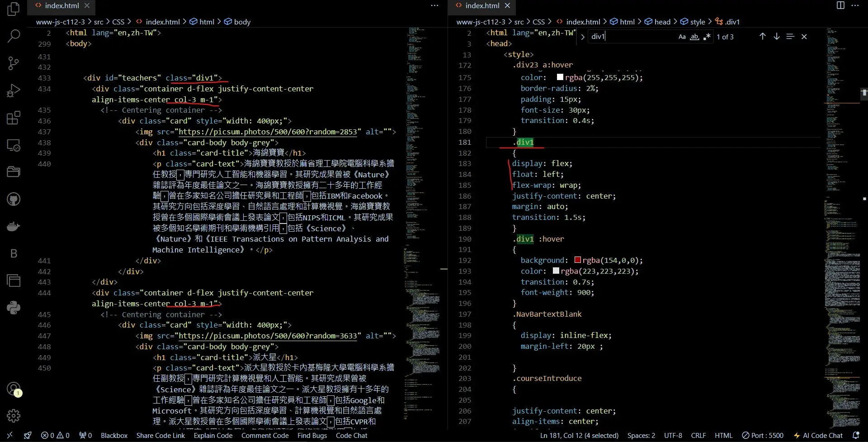Open the Search view in activity bar
The height and width of the screenshot is (442, 868).
(14, 36)
